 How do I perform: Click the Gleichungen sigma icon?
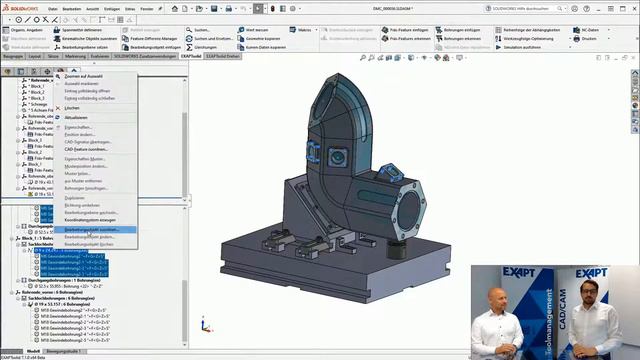pos(189,47)
